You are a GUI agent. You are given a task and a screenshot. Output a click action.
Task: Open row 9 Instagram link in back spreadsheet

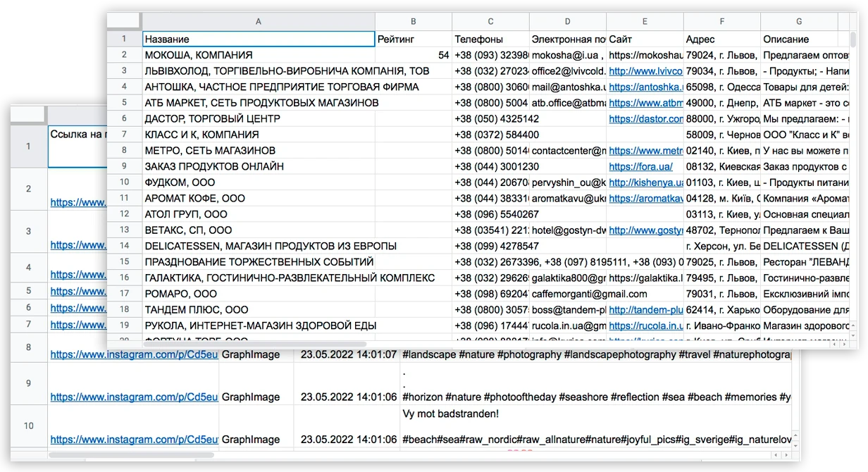[x=134, y=397]
